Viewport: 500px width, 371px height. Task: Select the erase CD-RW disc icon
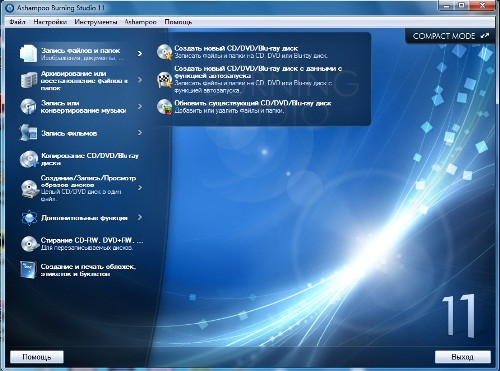coord(29,244)
